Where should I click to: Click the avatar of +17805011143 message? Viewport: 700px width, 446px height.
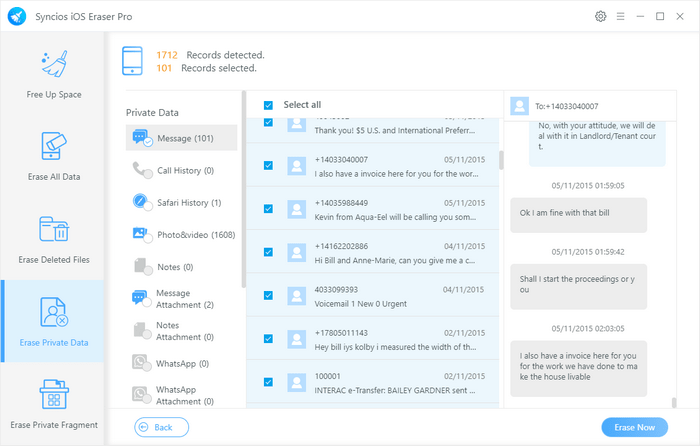point(296,339)
